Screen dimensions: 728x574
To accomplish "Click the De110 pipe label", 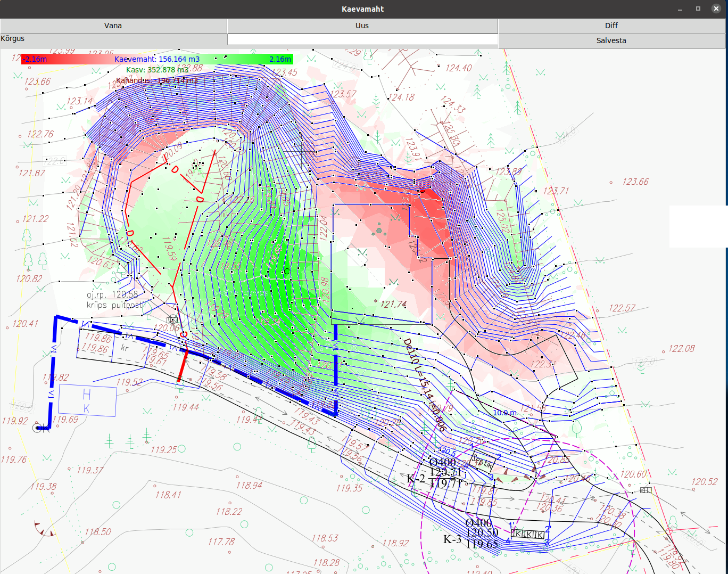I will (424, 384).
